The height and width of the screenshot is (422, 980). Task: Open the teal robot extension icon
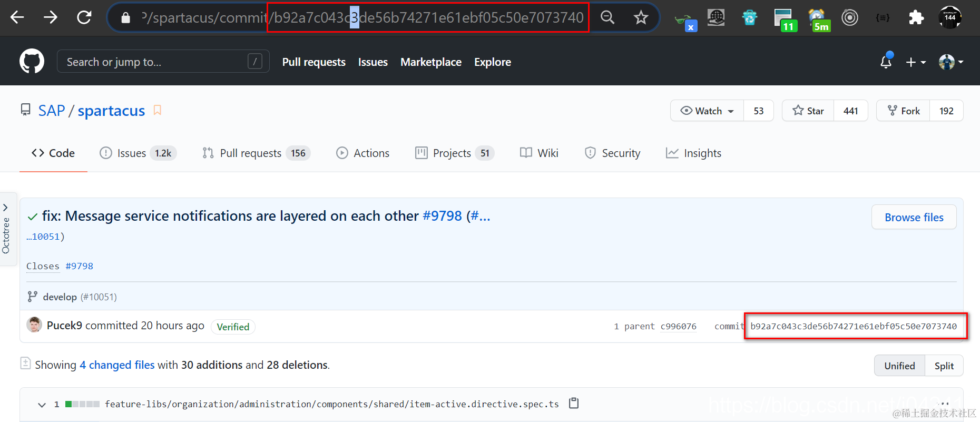point(749,17)
